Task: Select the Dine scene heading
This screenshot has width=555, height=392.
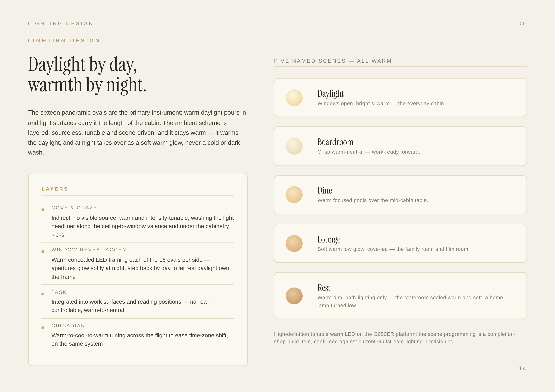Action: click(325, 190)
